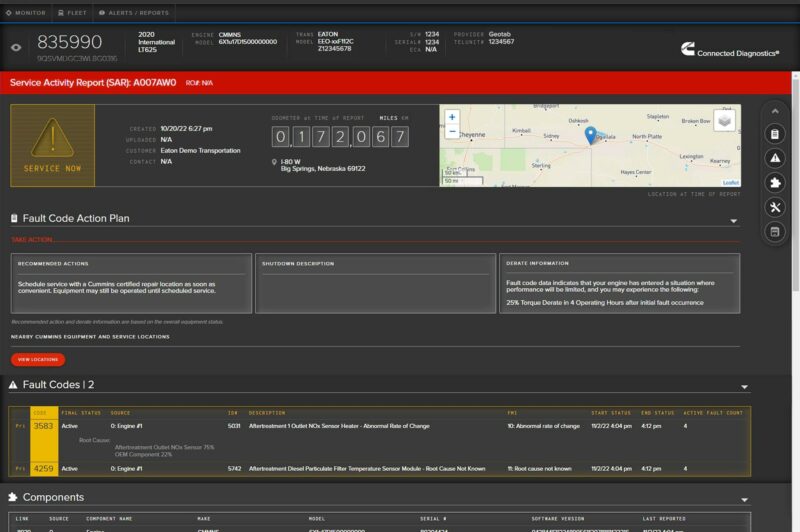
Task: Open the Leaflet attribution link
Action: point(730,183)
